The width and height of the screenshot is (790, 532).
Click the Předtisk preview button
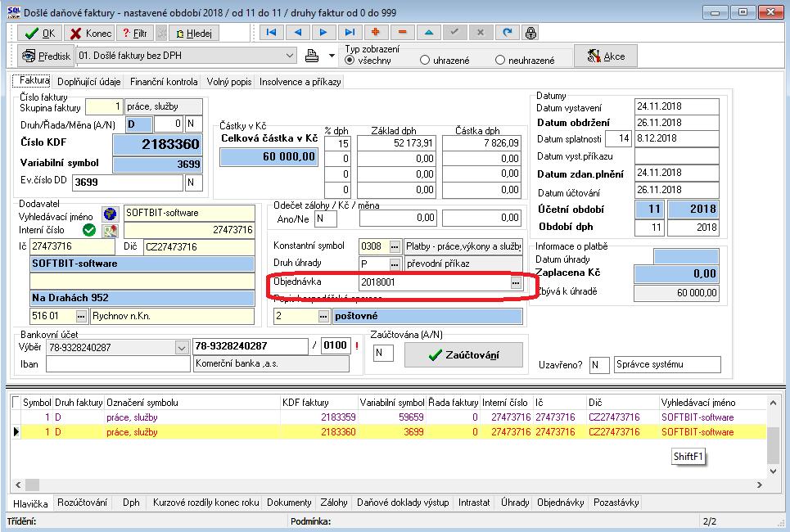tap(47, 56)
